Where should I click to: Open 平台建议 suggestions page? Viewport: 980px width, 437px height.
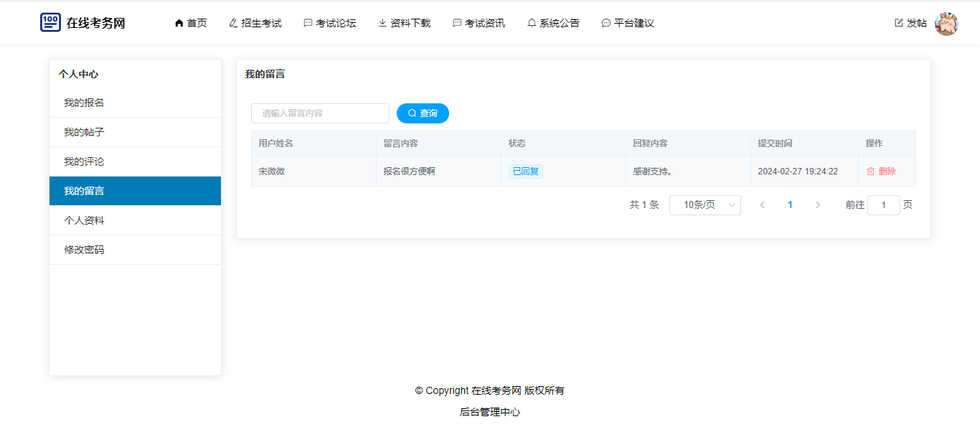tap(628, 23)
